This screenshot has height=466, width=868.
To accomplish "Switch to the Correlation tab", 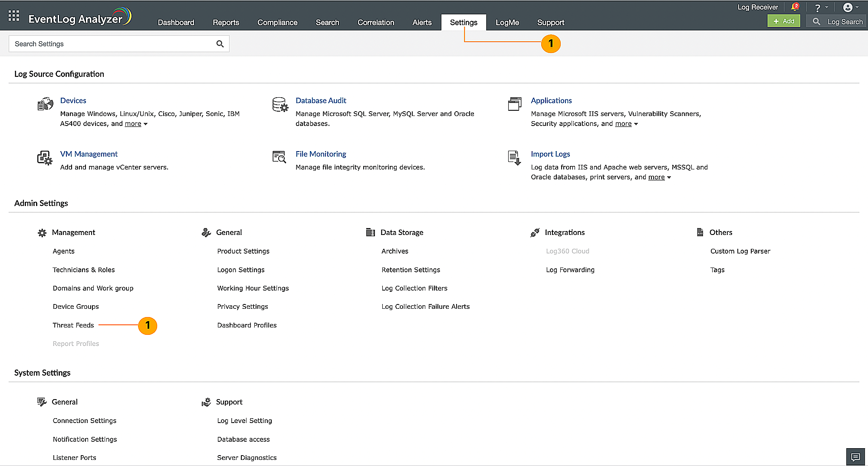I will (376, 23).
